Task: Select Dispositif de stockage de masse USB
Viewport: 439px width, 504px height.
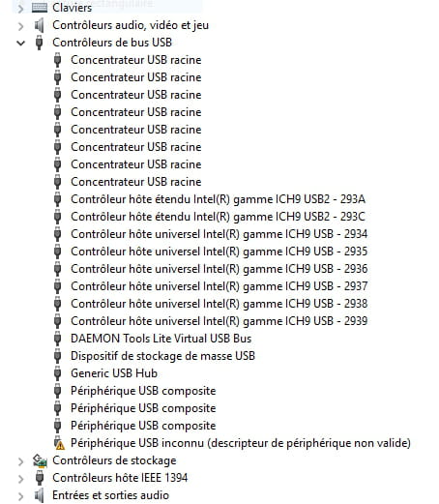Action: (x=162, y=356)
